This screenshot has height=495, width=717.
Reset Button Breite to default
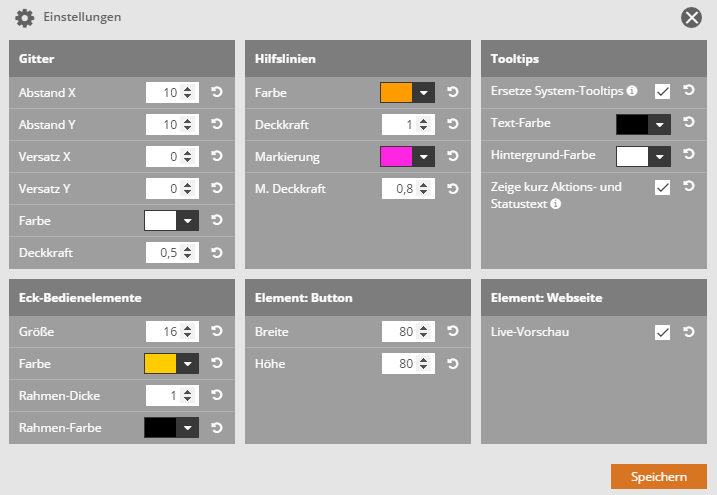pyautogui.click(x=453, y=332)
